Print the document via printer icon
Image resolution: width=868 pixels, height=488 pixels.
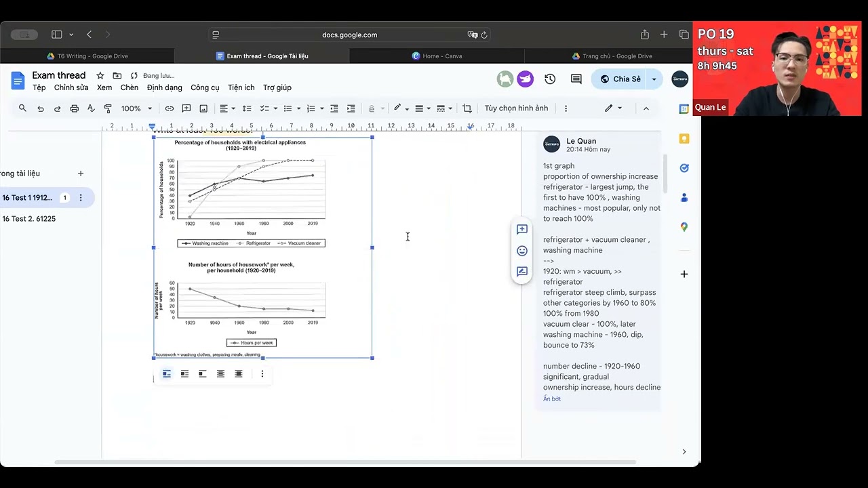pyautogui.click(x=74, y=108)
